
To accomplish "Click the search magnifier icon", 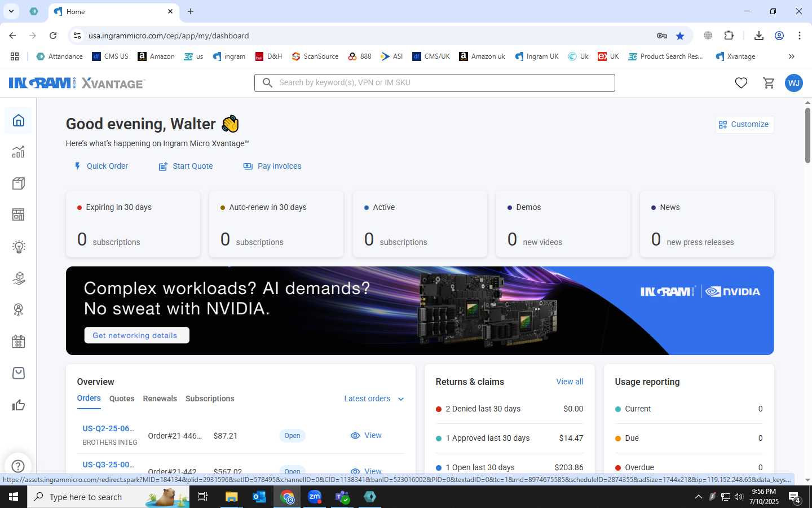I will (x=267, y=83).
